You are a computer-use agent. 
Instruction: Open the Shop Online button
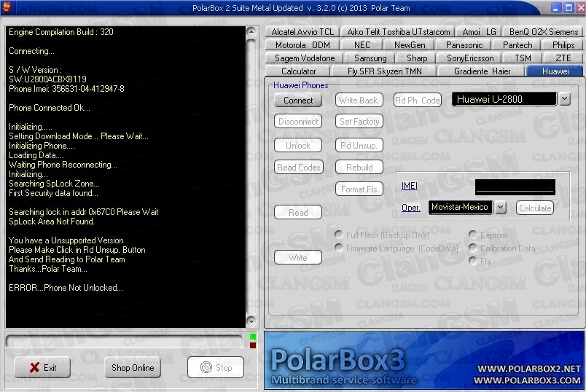click(133, 368)
